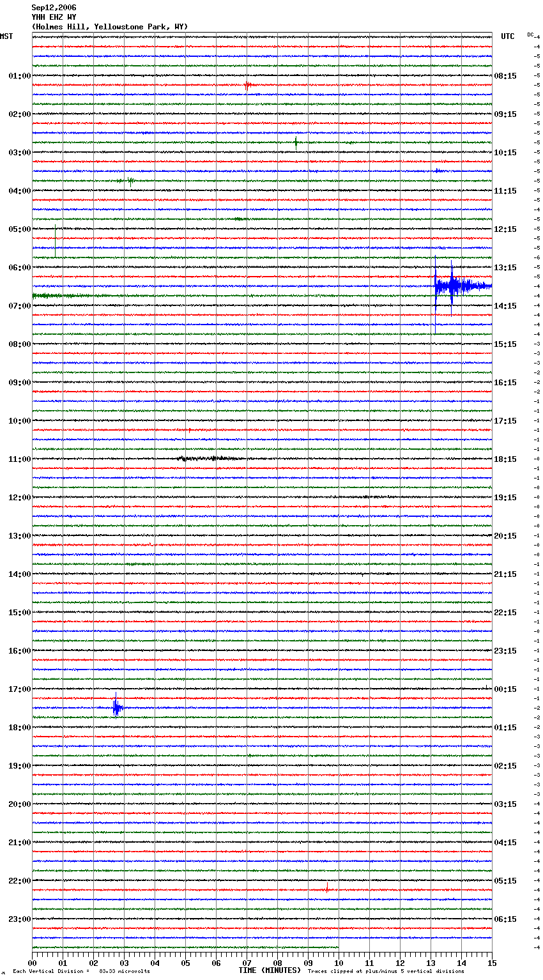543x980 pixels.
Task: Click the 'DC' column header
Action: pyautogui.click(x=530, y=34)
